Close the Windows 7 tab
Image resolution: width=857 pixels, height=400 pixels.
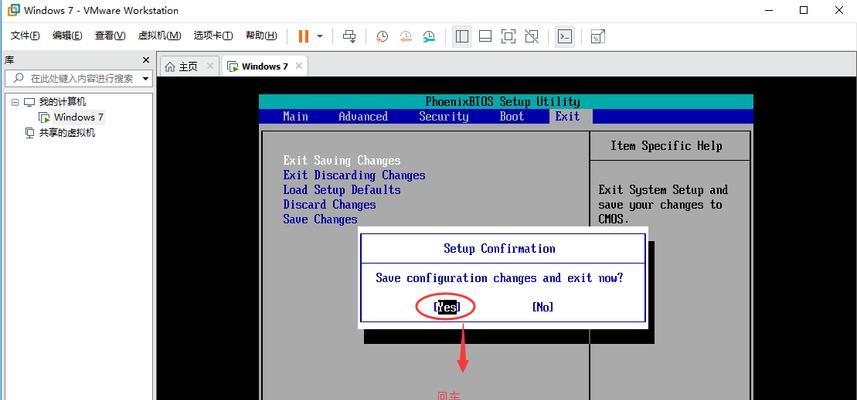coord(298,66)
